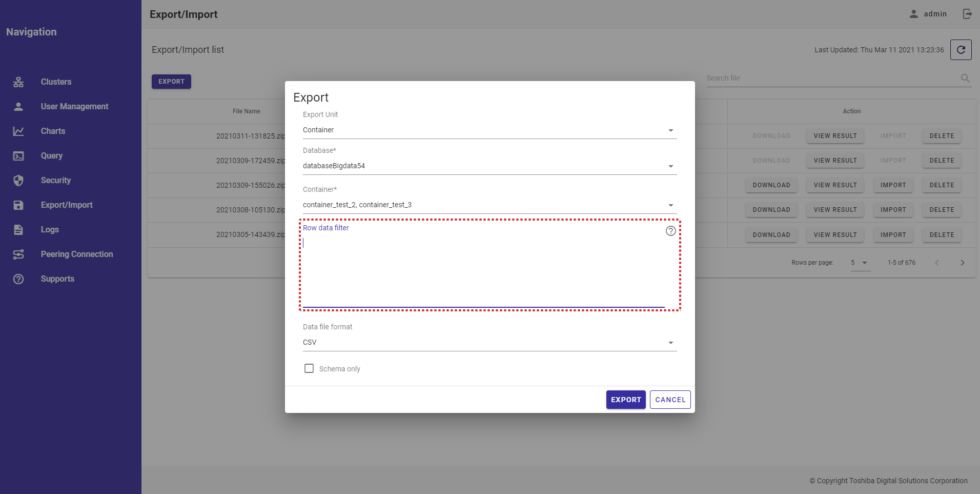Open Supports in the navigation menu

57,279
